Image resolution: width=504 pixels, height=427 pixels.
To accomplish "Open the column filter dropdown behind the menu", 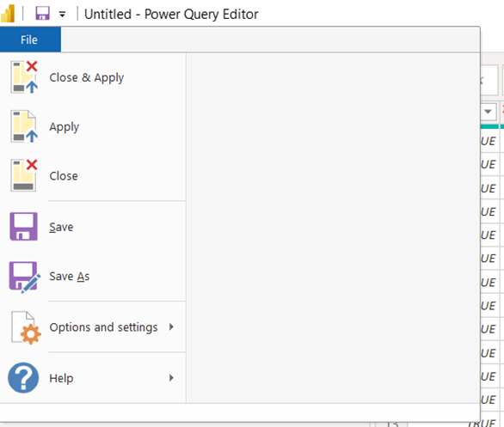I will (x=488, y=112).
